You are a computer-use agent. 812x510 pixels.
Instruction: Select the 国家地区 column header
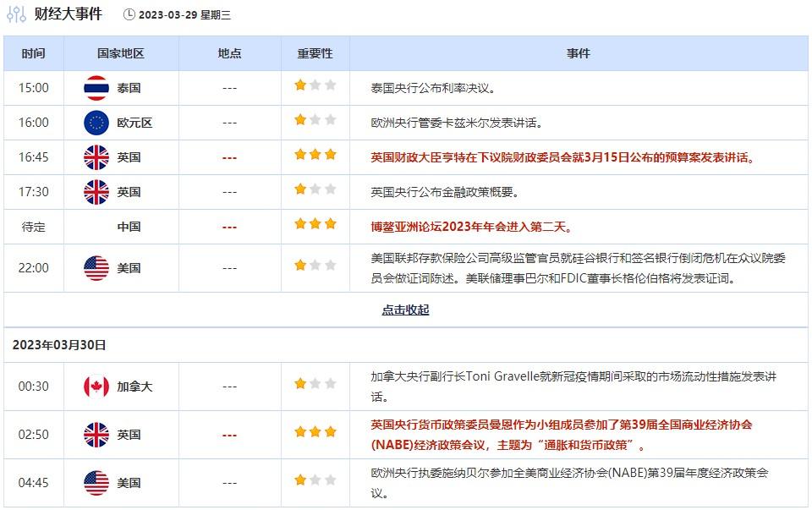click(x=121, y=53)
